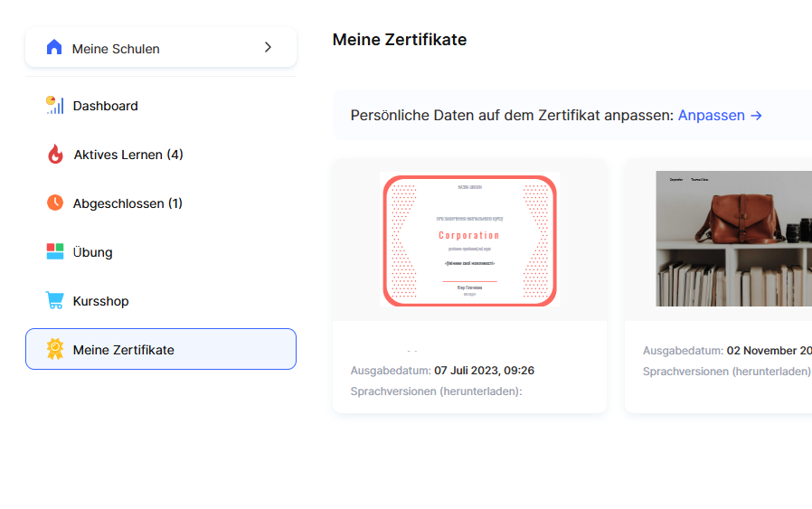The width and height of the screenshot is (812, 509).
Task: Expand Meine Schulen with the chevron arrow
Action: click(268, 48)
